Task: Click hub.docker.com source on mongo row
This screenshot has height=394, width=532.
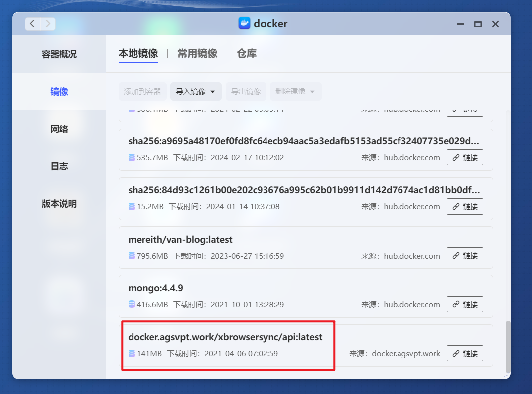Action: (412, 304)
